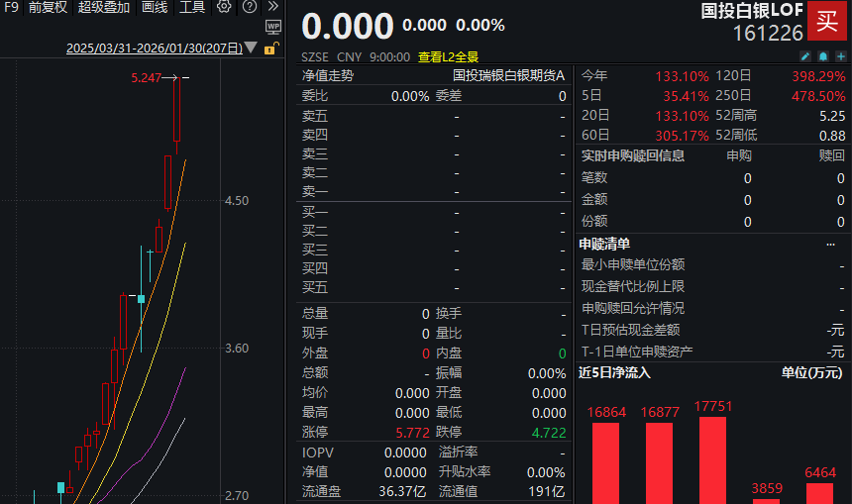Open the 前复权 adjustment menu

point(48,7)
